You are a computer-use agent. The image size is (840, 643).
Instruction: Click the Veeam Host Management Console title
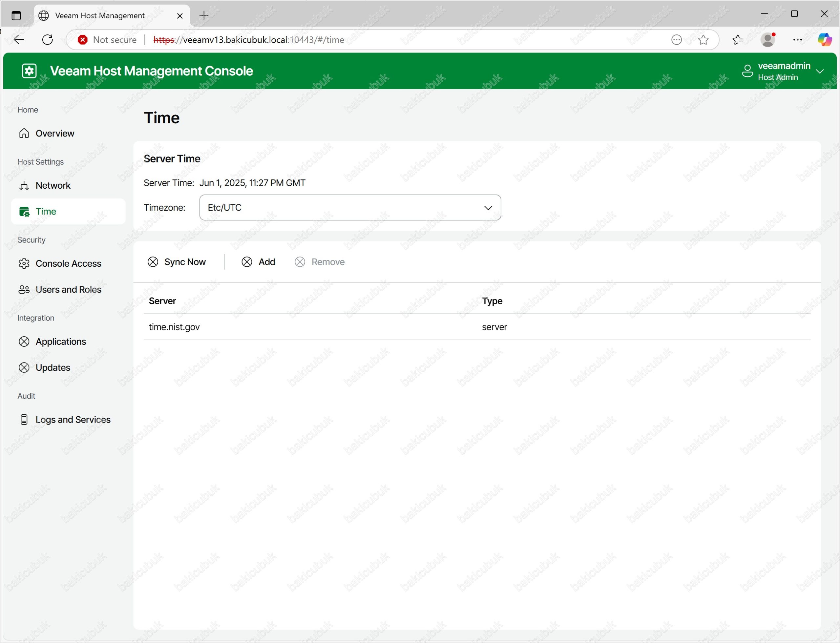pos(152,71)
